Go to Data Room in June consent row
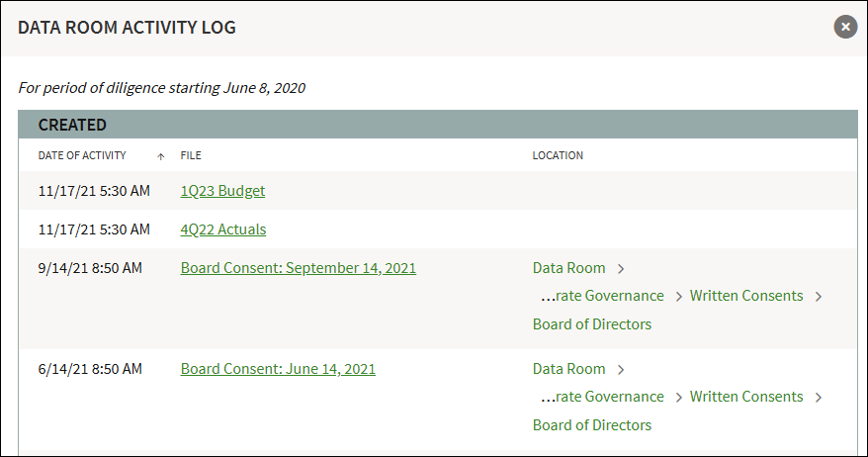 tap(569, 369)
